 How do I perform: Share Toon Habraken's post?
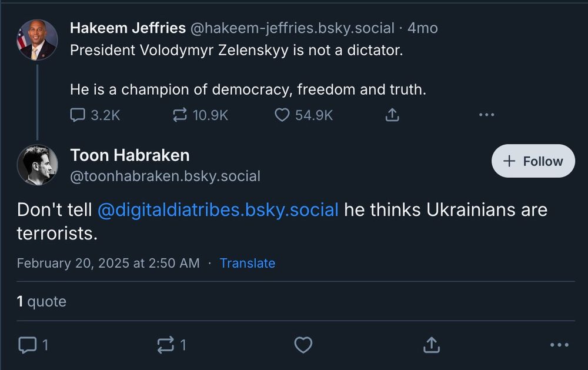(x=431, y=345)
